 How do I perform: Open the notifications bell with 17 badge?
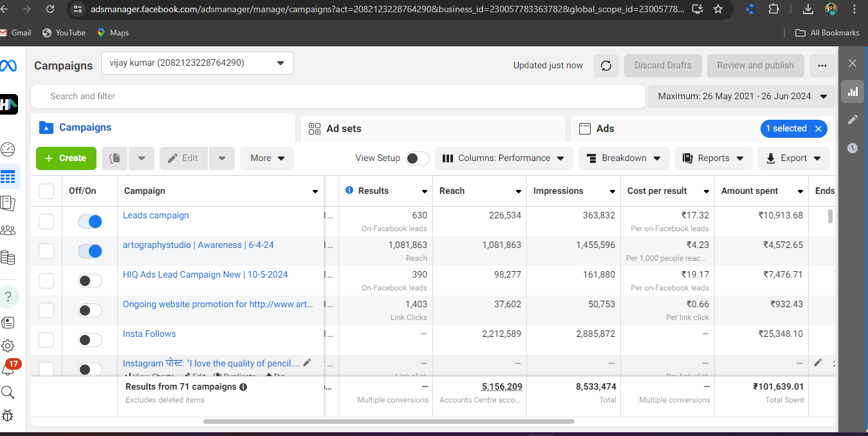8,369
